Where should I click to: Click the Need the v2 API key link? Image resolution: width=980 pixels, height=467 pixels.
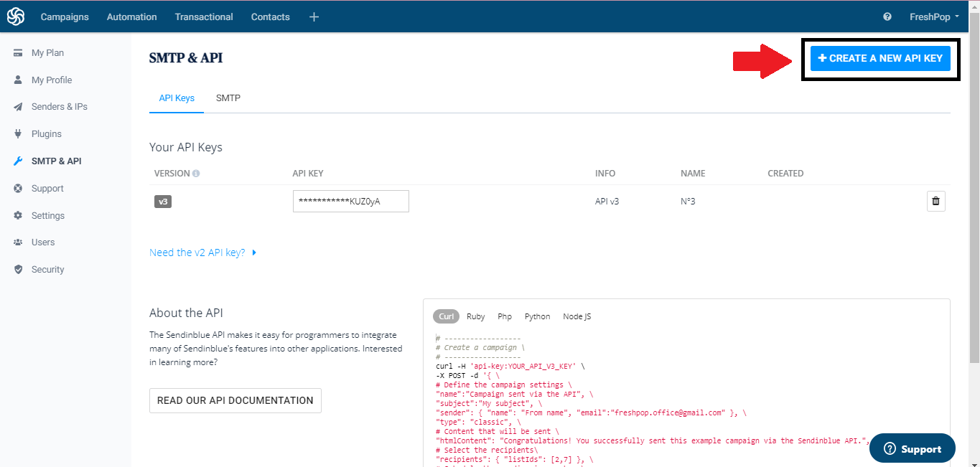197,253
